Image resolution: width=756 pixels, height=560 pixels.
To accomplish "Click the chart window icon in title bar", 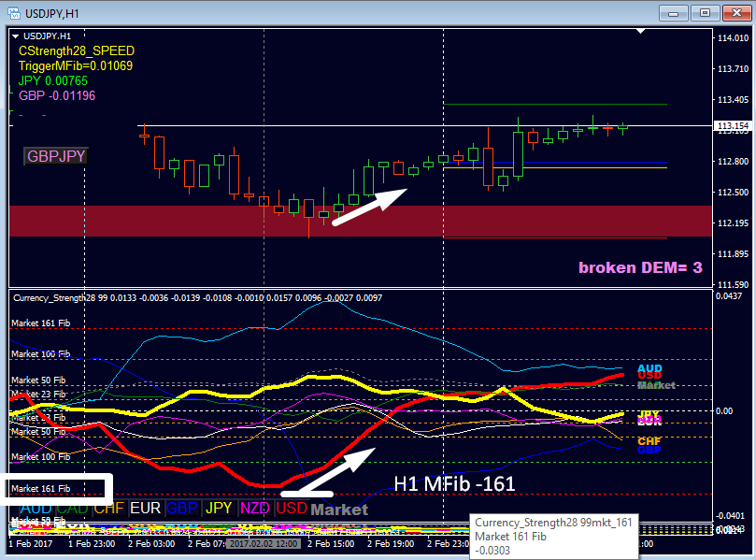I will (x=14, y=13).
